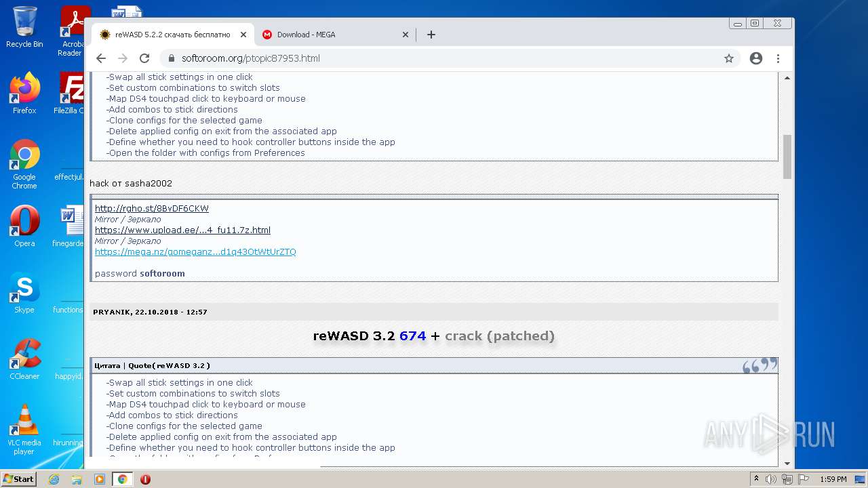
Task: Open the media player taskbar icon
Action: click(100, 479)
